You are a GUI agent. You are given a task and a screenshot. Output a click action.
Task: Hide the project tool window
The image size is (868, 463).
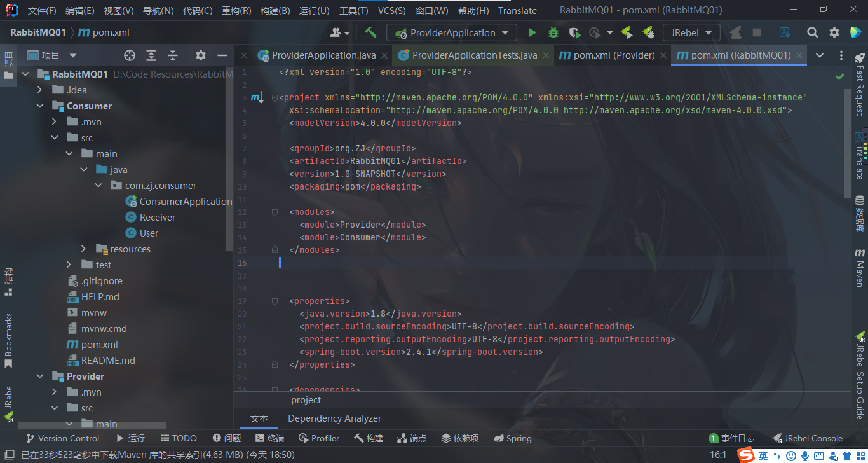pos(222,55)
